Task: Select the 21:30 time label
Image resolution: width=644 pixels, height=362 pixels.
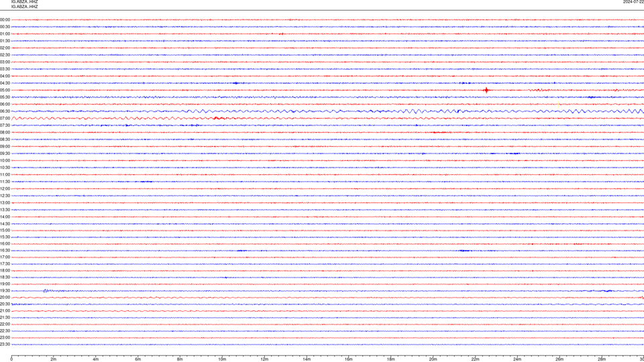Action: 5,318
